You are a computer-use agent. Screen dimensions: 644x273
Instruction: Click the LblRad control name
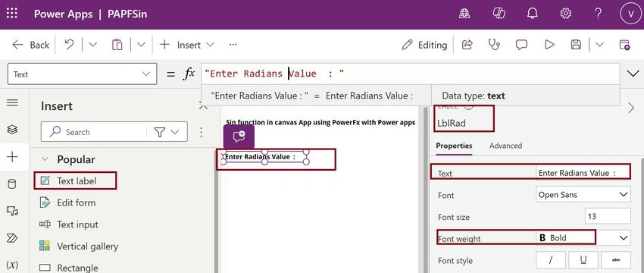coord(452,123)
